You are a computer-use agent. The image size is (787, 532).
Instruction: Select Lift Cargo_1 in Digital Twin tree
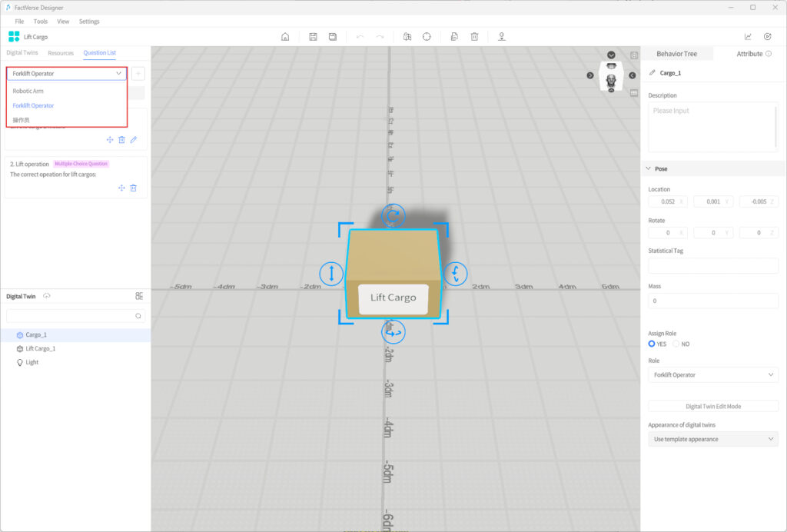tap(75, 348)
